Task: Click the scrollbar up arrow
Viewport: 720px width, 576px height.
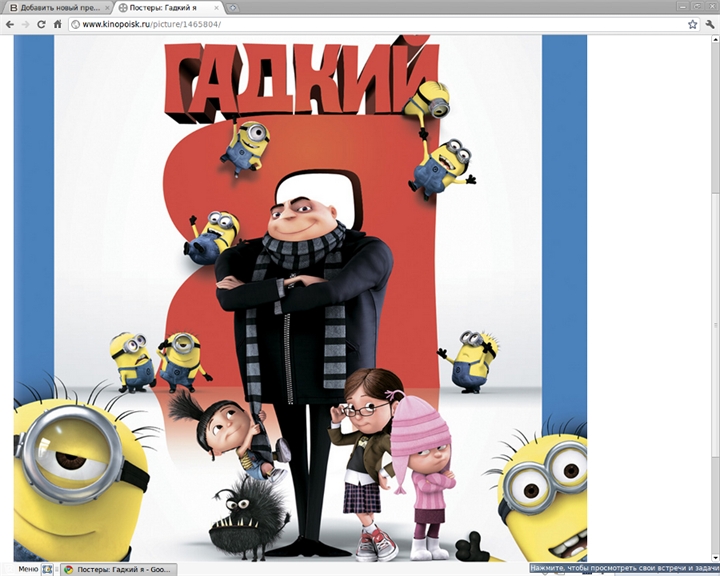Action: (x=715, y=39)
